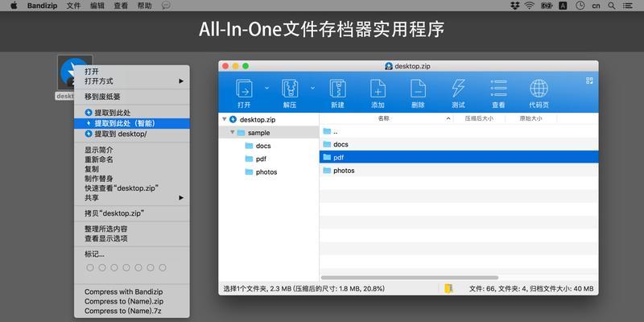The height and width of the screenshot is (322, 644).
Task: Open the Apple menu
Action: [14, 6]
